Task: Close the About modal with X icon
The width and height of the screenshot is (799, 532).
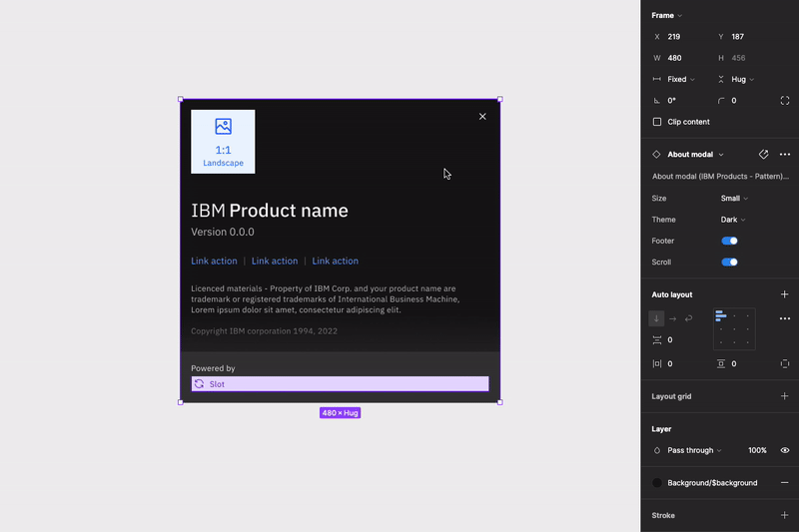Action: click(482, 117)
